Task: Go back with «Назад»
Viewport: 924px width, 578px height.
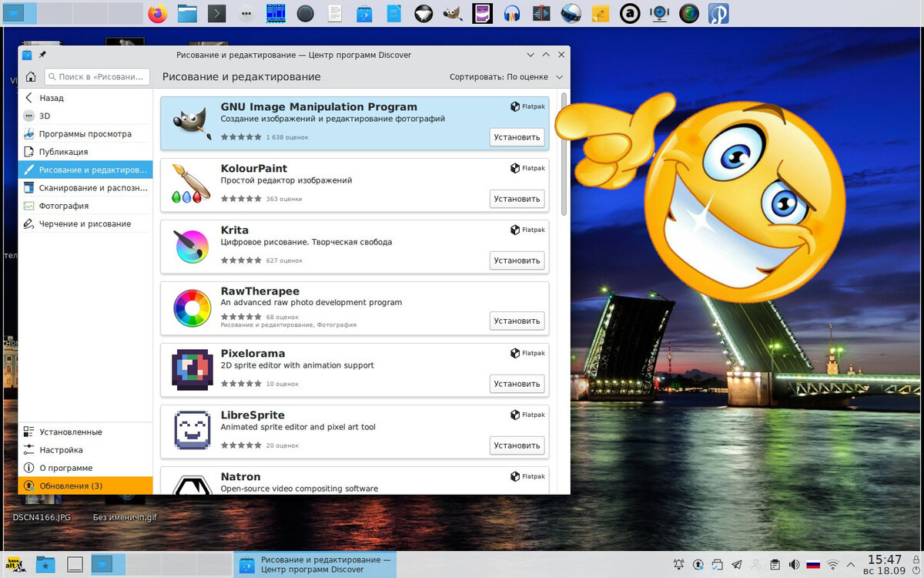Action: click(x=85, y=98)
